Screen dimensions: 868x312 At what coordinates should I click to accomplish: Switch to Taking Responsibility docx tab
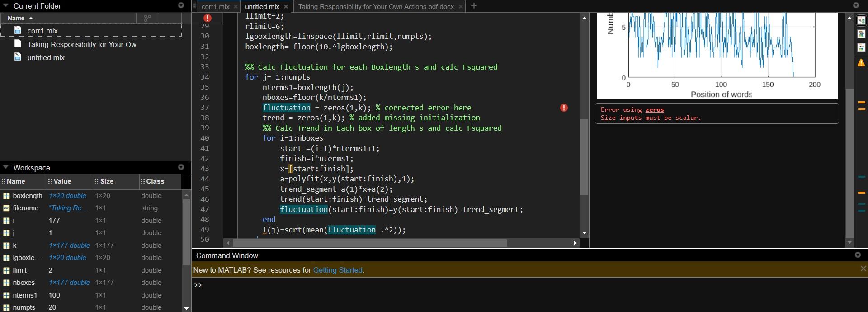(x=376, y=7)
